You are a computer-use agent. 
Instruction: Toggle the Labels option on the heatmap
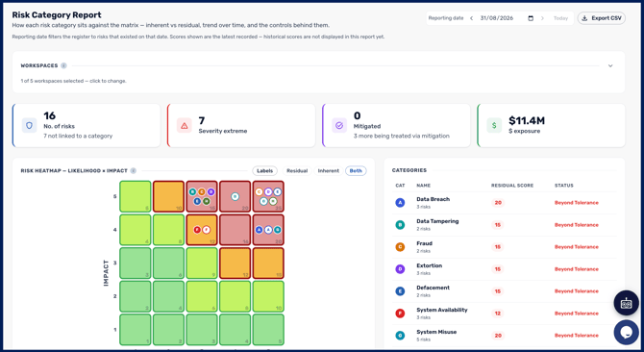click(265, 171)
